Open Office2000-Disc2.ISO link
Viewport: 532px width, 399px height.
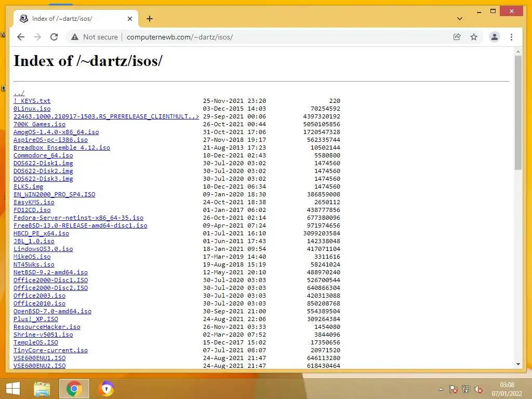[x=50, y=288]
